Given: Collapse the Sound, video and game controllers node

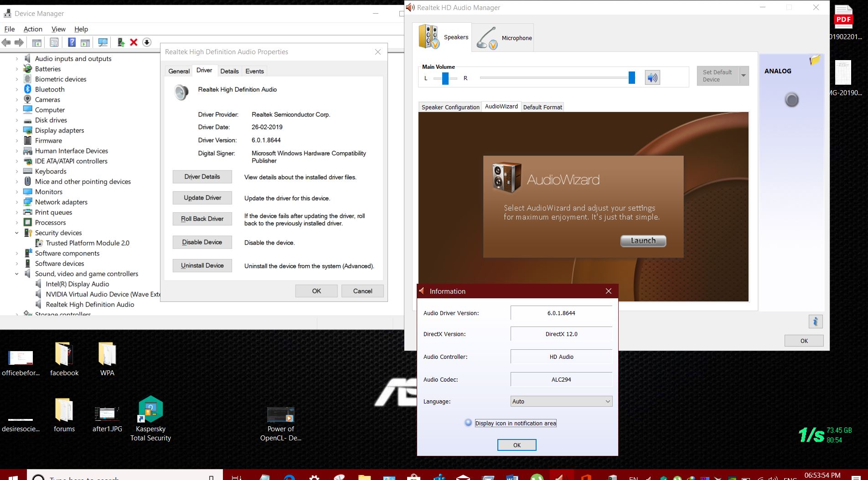Looking at the screenshot, I should [17, 274].
